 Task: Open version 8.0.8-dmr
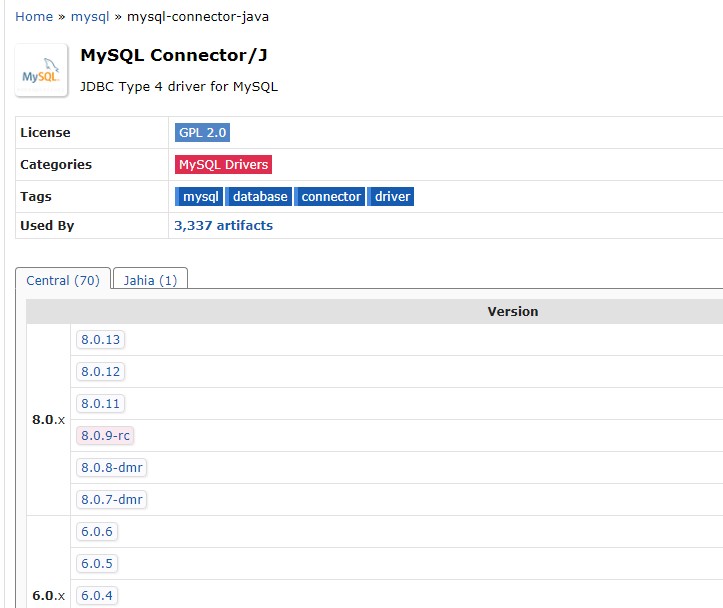pyautogui.click(x=112, y=467)
